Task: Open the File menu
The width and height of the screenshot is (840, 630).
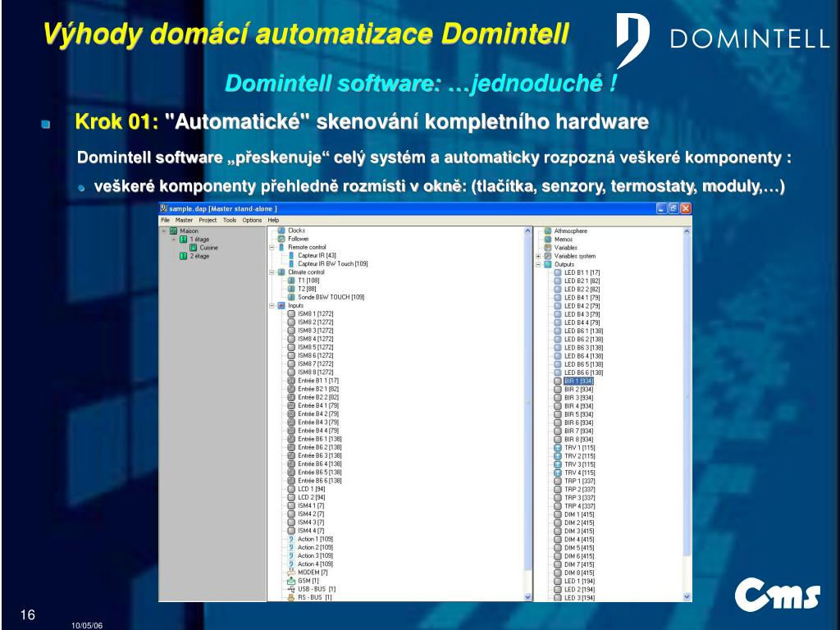Action: click(x=165, y=220)
